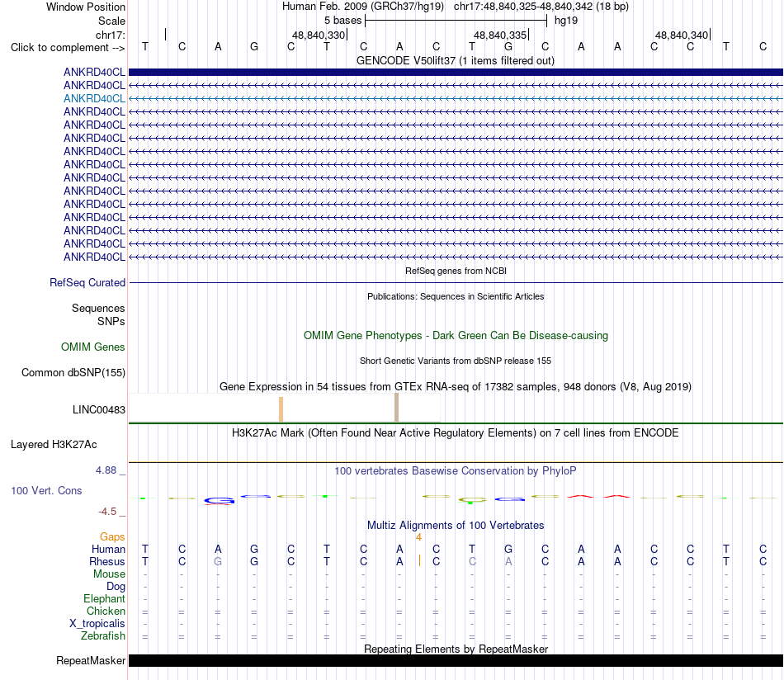Click the orange '4' gap count marker
This screenshot has height=680, width=784.
click(418, 537)
